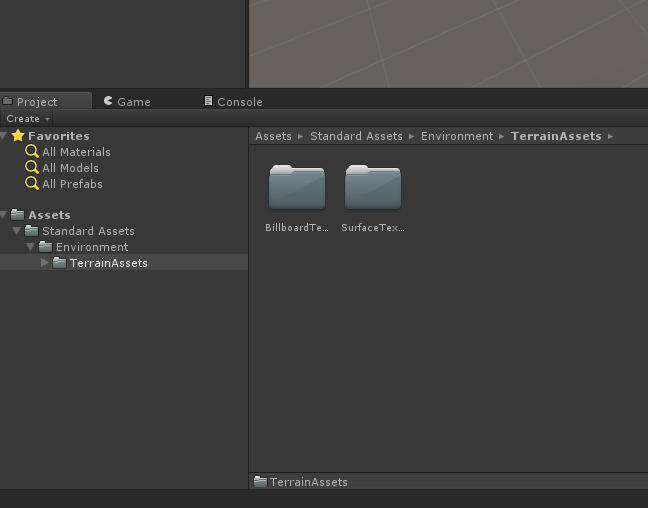Switch to the Project tab

[x=45, y=101]
